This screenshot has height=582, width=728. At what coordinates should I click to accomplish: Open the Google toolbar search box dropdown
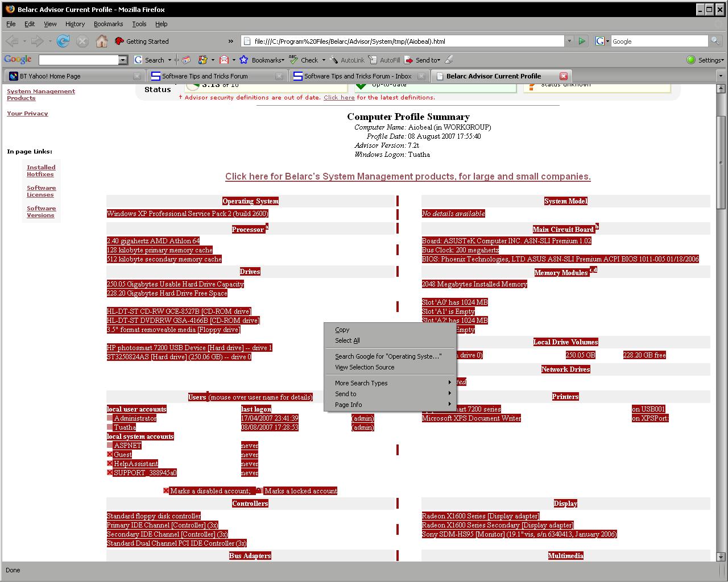(x=123, y=60)
